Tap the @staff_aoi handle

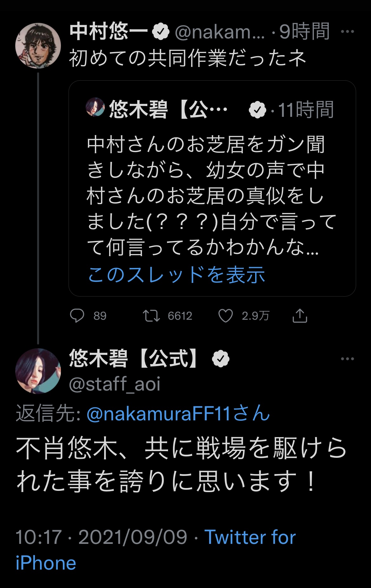click(x=115, y=384)
